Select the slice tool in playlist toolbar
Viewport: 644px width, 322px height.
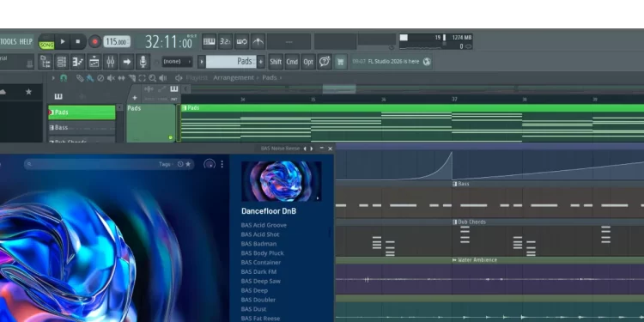click(131, 77)
